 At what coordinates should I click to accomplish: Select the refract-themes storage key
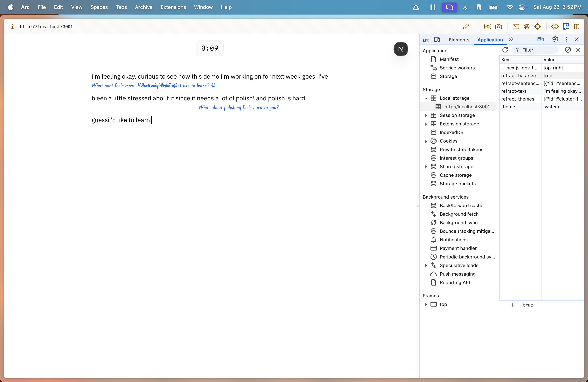point(518,99)
